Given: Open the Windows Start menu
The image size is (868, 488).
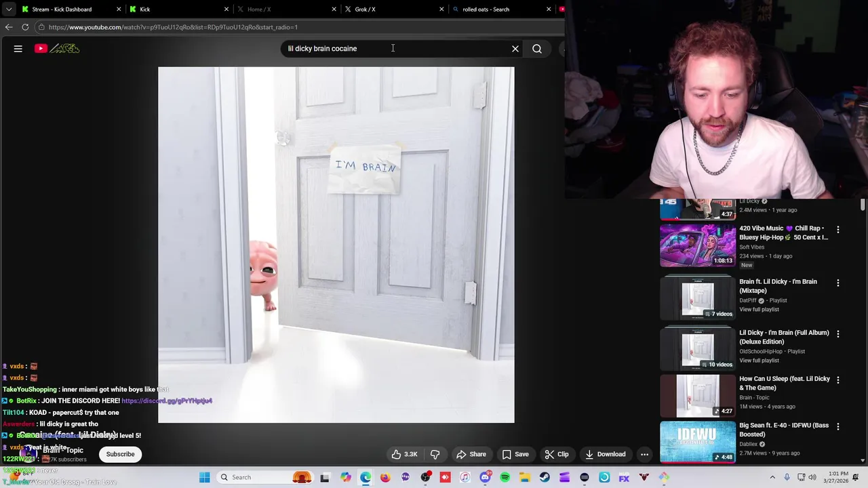Looking at the screenshot, I should pyautogui.click(x=204, y=477).
